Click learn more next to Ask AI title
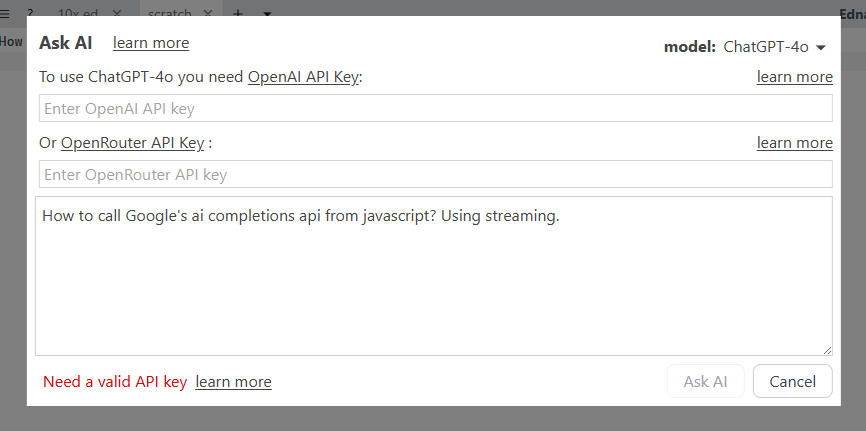This screenshot has width=866, height=431. tap(151, 43)
